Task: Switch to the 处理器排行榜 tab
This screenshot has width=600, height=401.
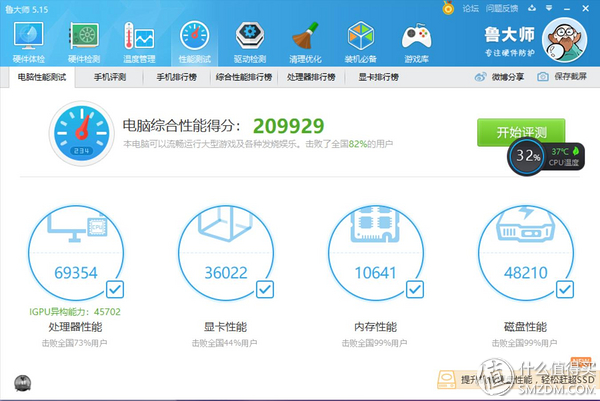Action: (x=311, y=77)
